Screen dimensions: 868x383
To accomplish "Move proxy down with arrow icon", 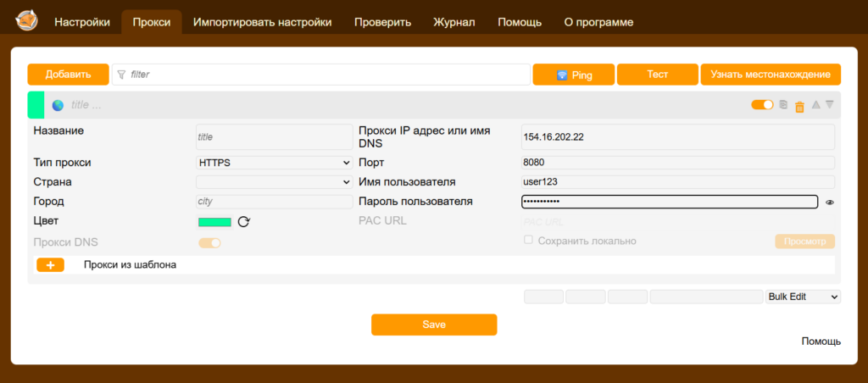I will (x=829, y=104).
